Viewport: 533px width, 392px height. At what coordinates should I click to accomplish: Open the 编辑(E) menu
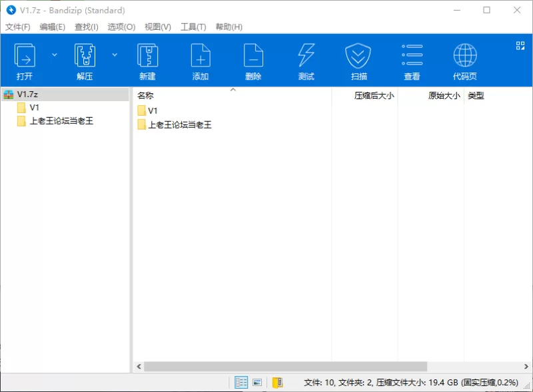point(53,27)
